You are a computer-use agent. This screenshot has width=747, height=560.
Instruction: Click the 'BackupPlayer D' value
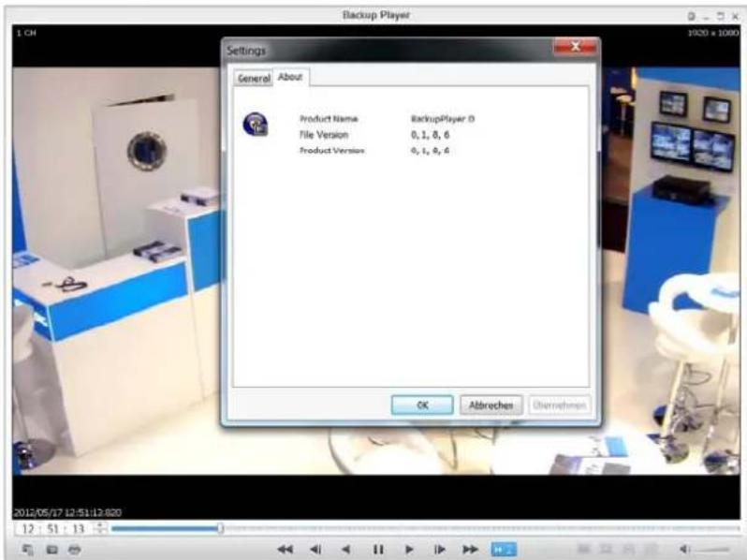(443, 119)
